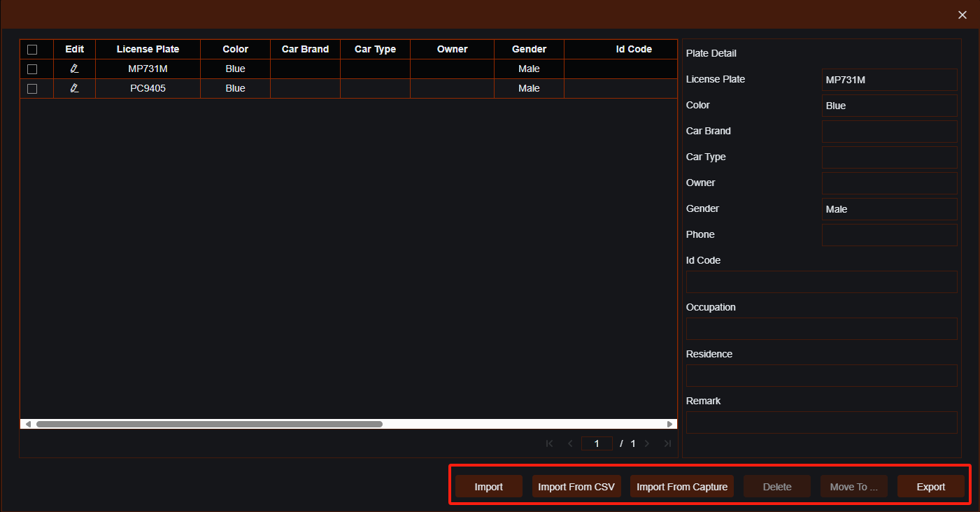Click Blue color cell in PC9405 row
The width and height of the screenshot is (980, 512).
[236, 89]
